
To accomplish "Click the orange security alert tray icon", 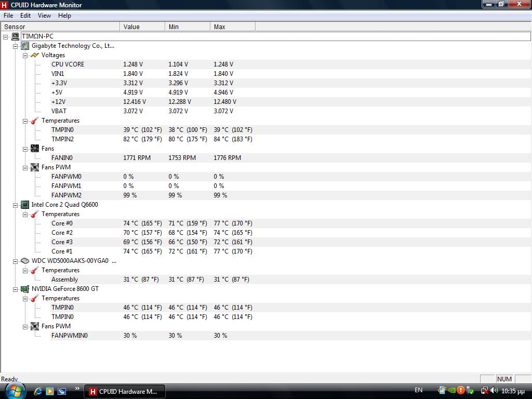I will [461, 390].
